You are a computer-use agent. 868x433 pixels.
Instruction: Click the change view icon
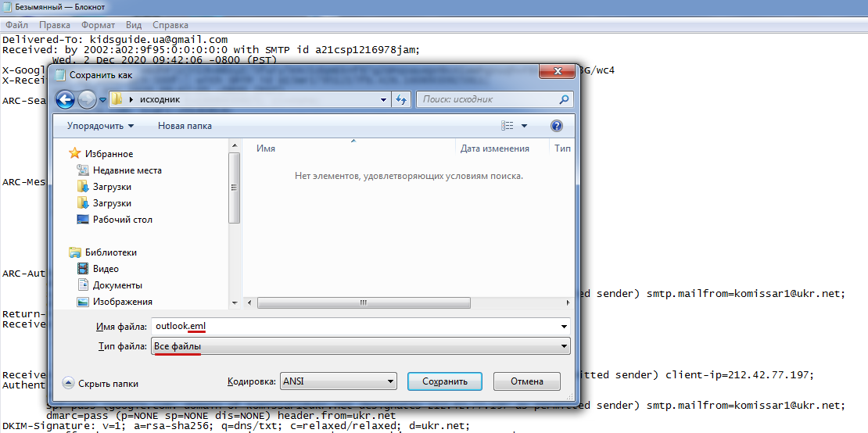[x=508, y=126]
